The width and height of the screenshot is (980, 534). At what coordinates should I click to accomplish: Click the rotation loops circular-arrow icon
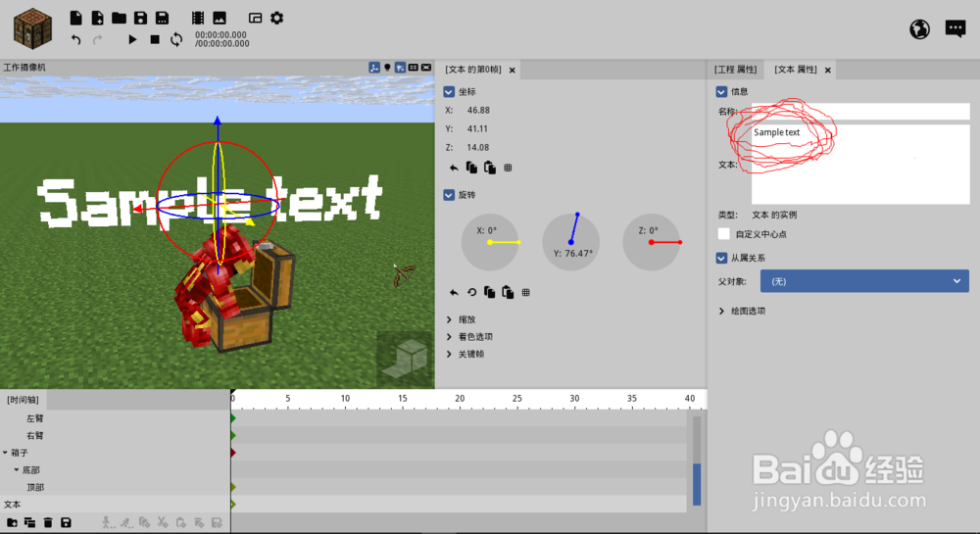[472, 292]
